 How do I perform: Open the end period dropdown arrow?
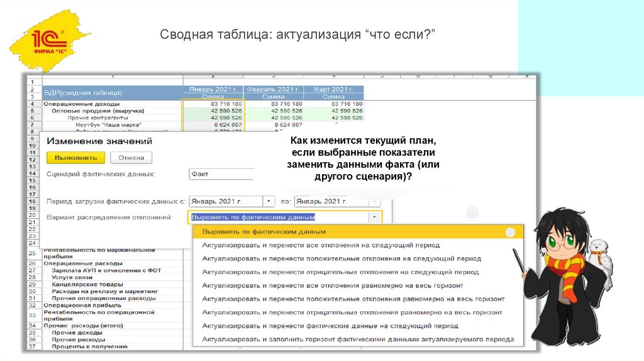[374, 201]
